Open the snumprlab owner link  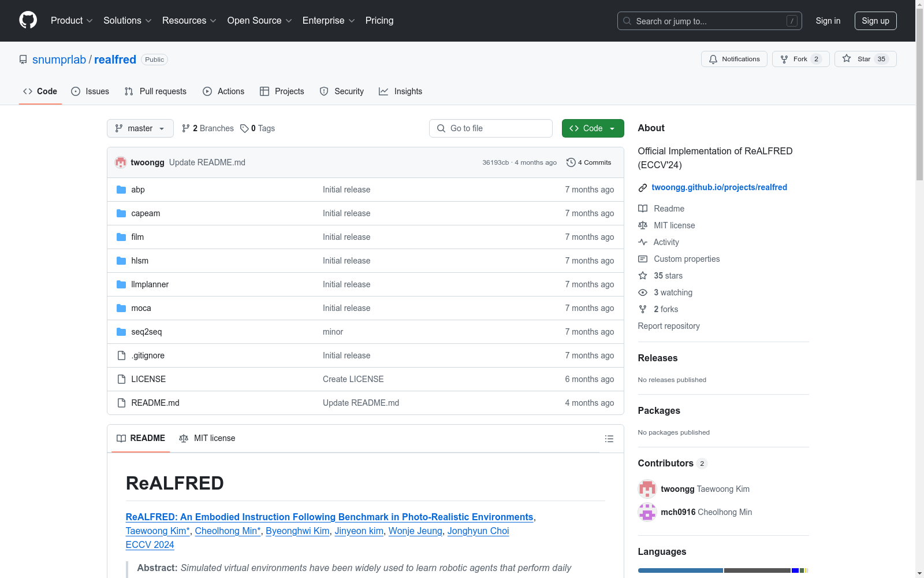59,60
